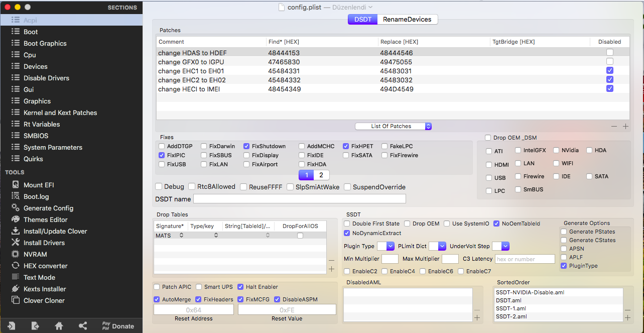Launch the Themes Editor tool
Image resolution: width=644 pixels, height=333 pixels.
tap(45, 219)
